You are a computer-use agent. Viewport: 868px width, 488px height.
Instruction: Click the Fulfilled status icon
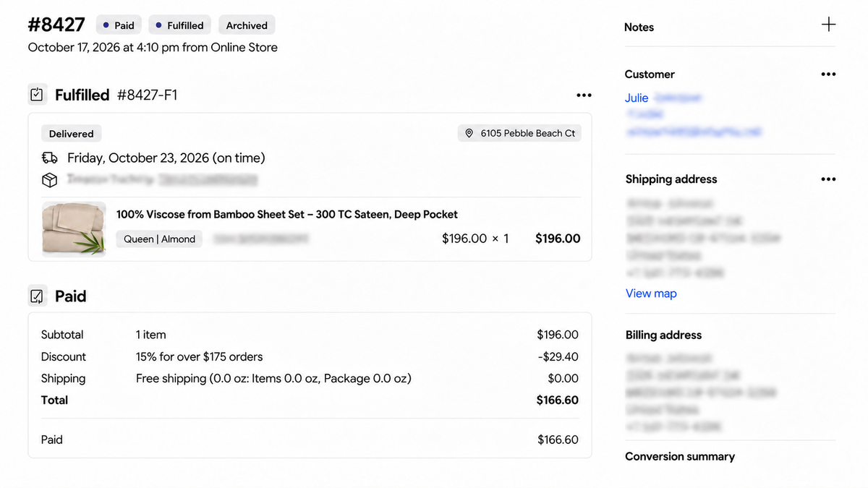point(37,95)
